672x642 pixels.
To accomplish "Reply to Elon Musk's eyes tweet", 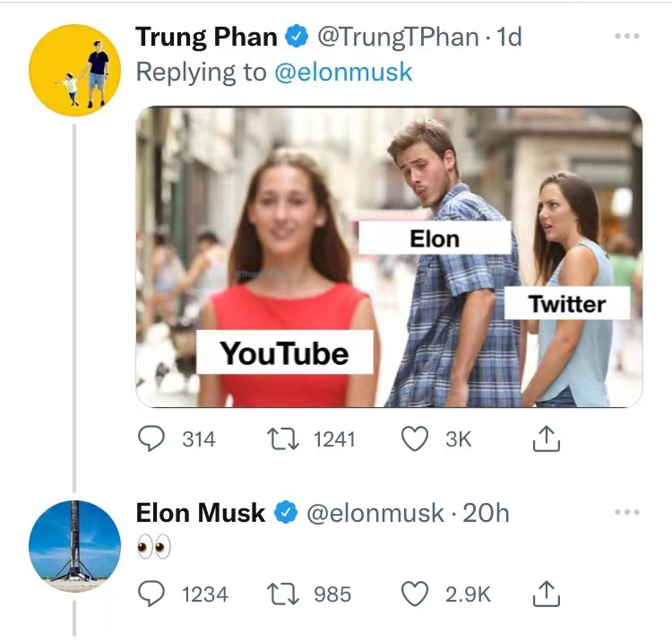I will coord(151,594).
